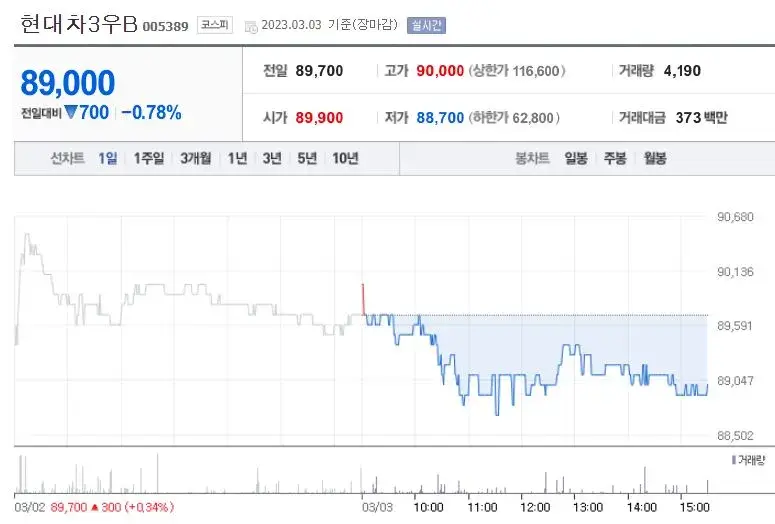The image size is (775, 524).
Task: Click the red opening spike on the chart
Action: 363,299
